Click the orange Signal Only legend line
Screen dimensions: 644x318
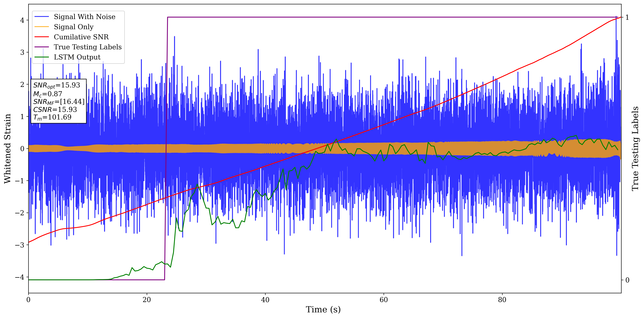click(42, 27)
